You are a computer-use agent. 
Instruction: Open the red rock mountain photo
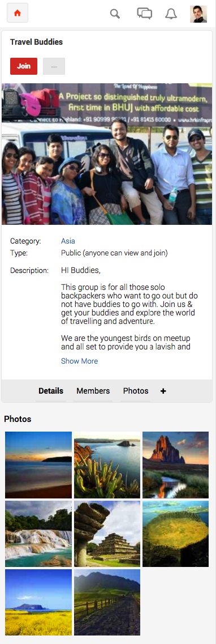175,465
